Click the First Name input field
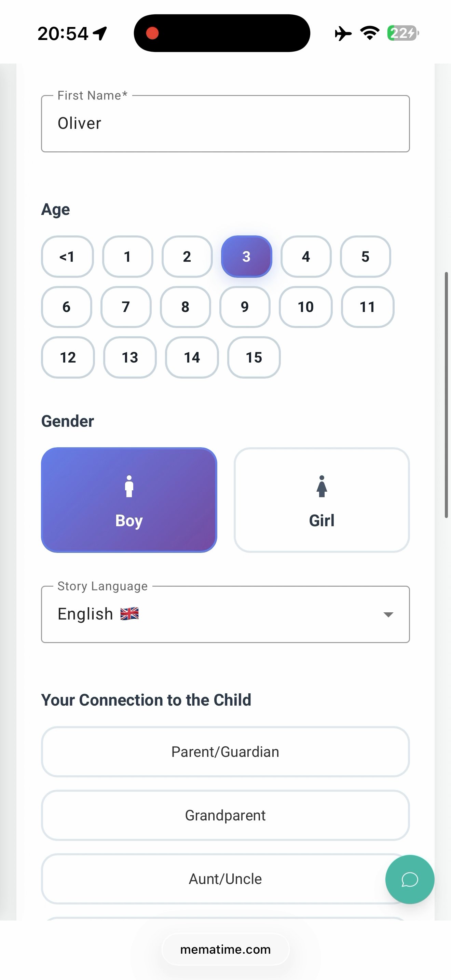 click(225, 124)
